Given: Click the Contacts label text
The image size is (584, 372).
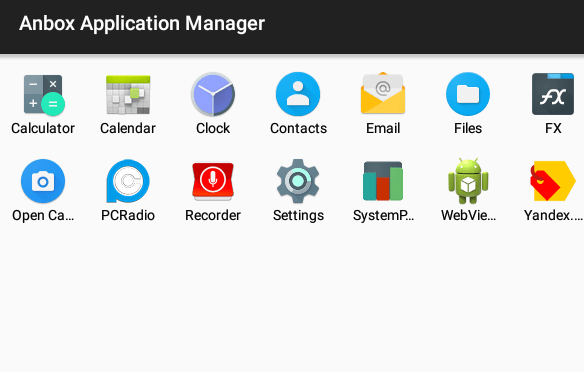Looking at the screenshot, I should [x=298, y=128].
